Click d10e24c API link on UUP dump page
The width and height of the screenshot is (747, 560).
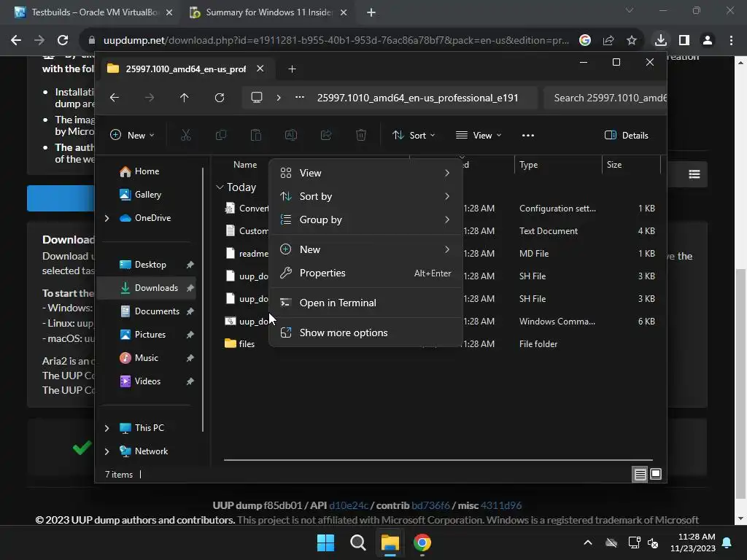point(348,505)
